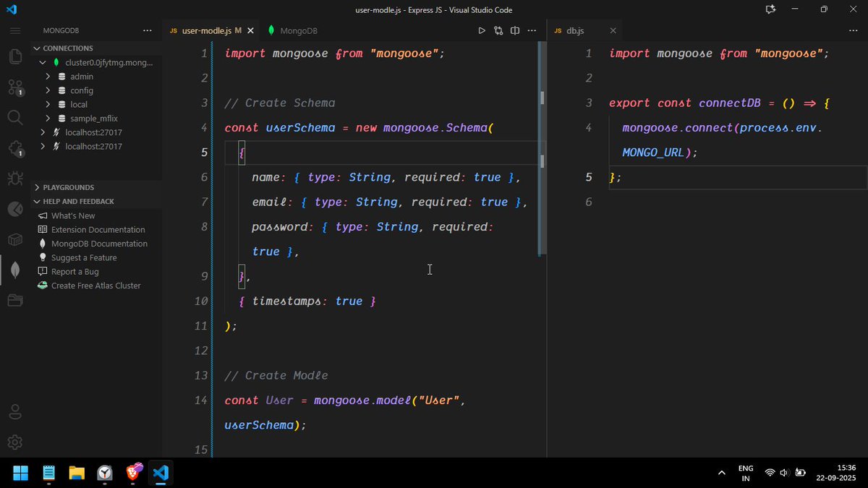Open the Extensions view with badge

coord(15,148)
